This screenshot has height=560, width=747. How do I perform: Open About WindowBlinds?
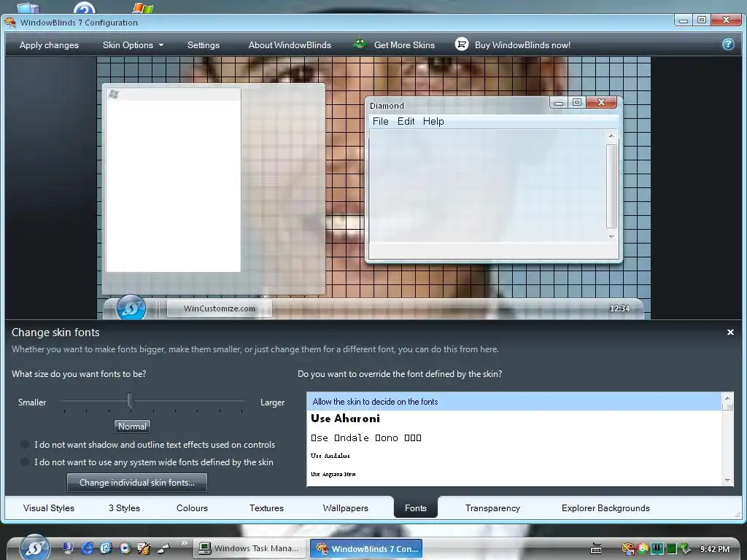[290, 44]
